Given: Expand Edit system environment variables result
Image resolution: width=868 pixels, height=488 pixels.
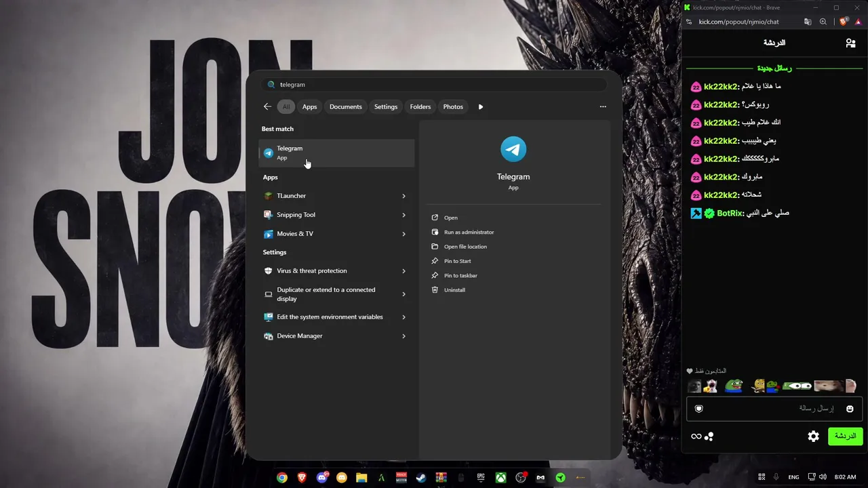Looking at the screenshot, I should click(x=403, y=317).
